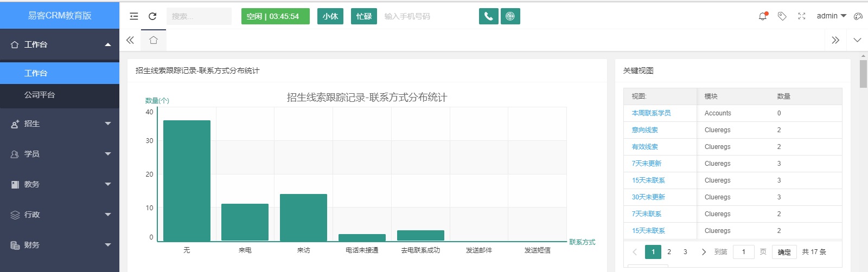868x272 pixels.
Task: Click the tag icon in header
Action: pos(782,16)
